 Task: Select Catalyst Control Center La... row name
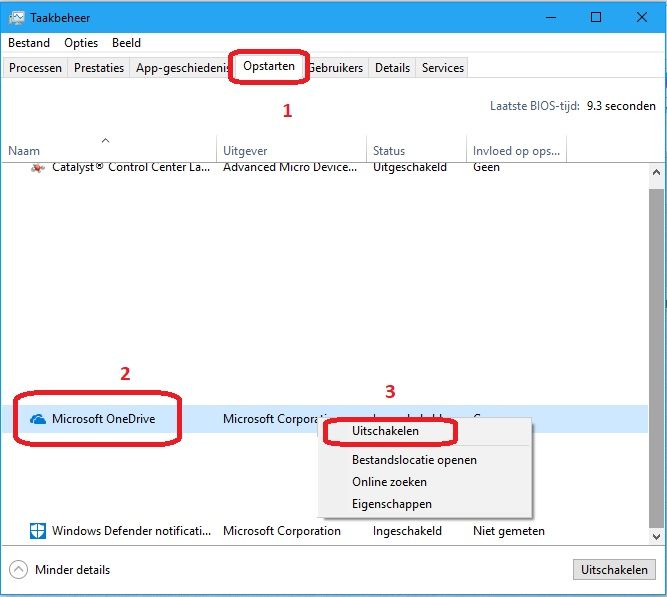[x=131, y=168]
